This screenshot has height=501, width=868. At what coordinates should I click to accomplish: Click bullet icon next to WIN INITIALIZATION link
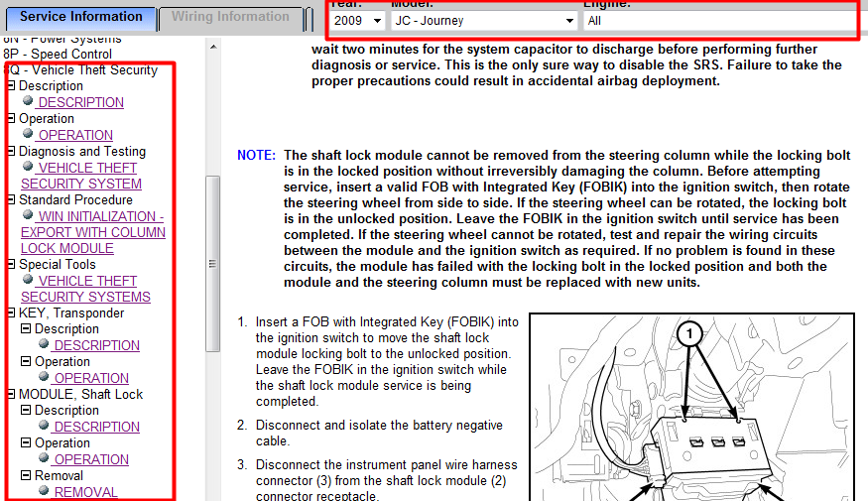[x=28, y=215]
